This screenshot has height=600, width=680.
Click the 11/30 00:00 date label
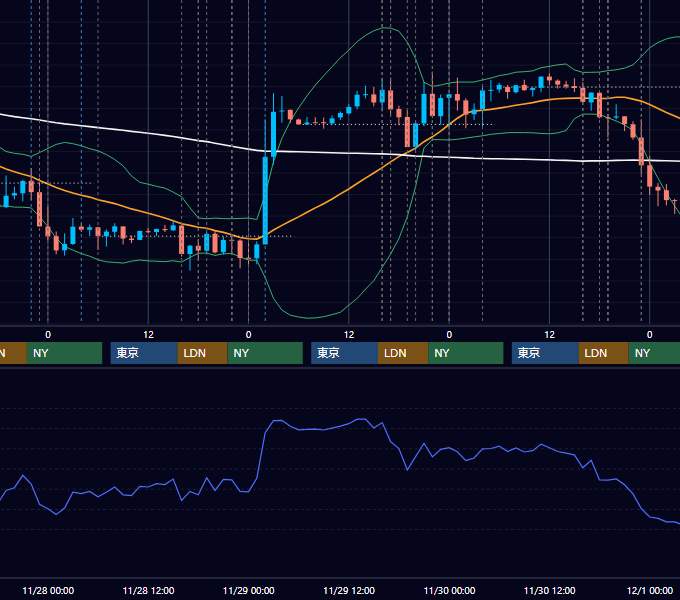[x=449, y=590]
